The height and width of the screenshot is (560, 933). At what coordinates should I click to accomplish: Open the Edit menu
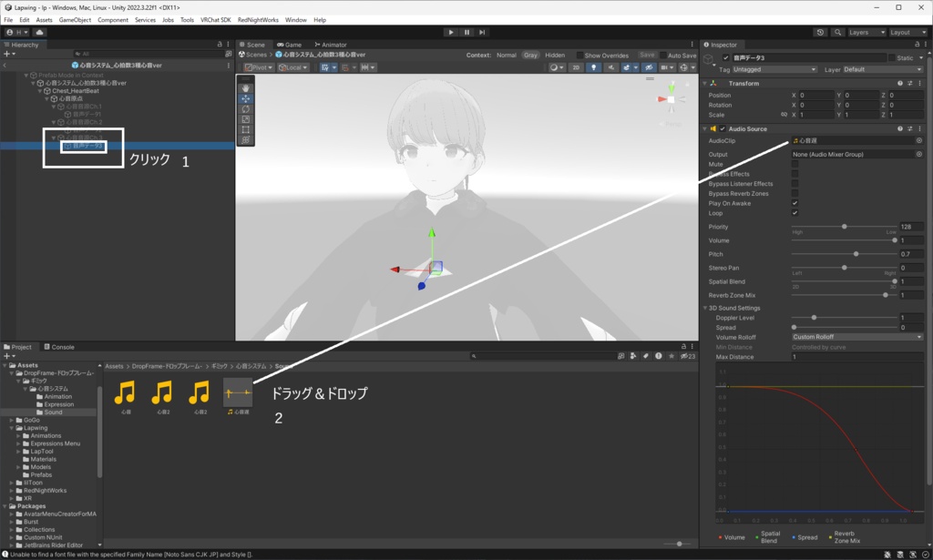click(25, 20)
